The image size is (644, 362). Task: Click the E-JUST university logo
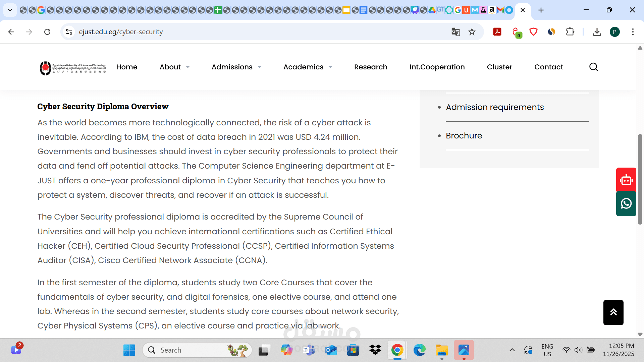click(73, 68)
